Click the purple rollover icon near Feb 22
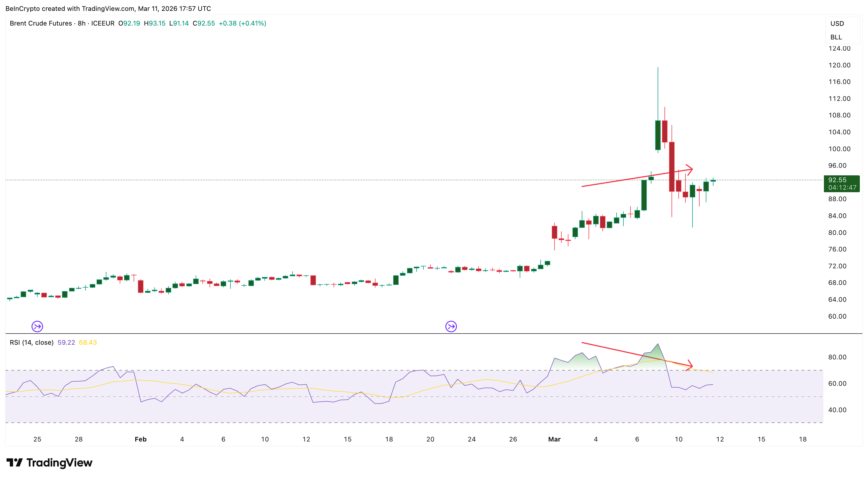 tap(451, 326)
